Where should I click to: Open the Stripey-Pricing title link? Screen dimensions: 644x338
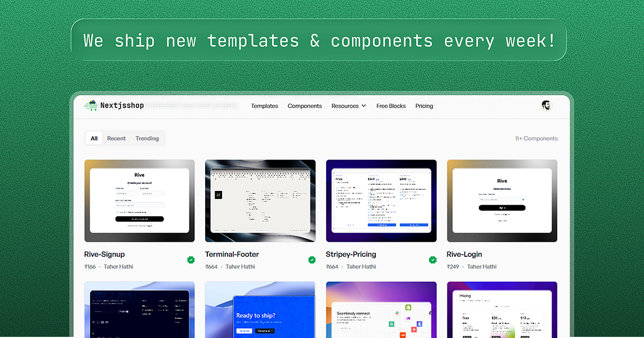[x=351, y=254]
